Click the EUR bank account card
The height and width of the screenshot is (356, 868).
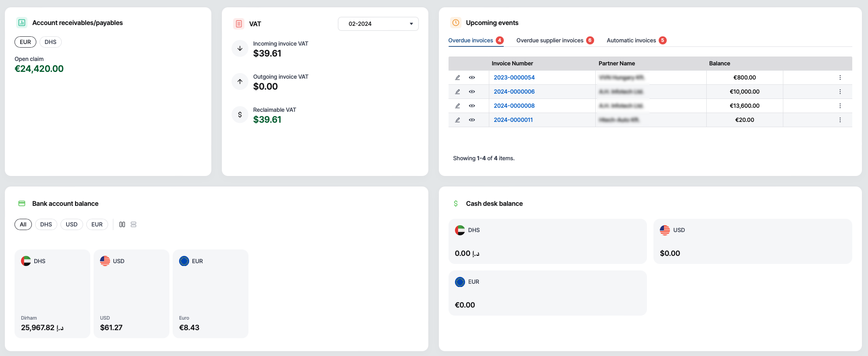click(x=210, y=293)
